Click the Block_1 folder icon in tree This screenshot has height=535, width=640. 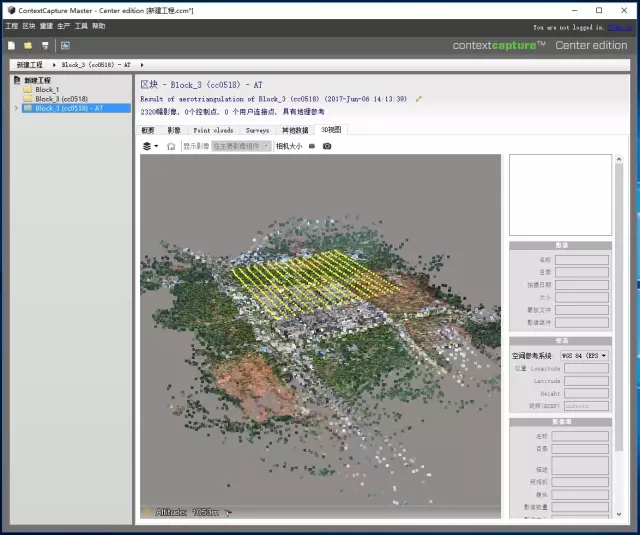[28, 90]
